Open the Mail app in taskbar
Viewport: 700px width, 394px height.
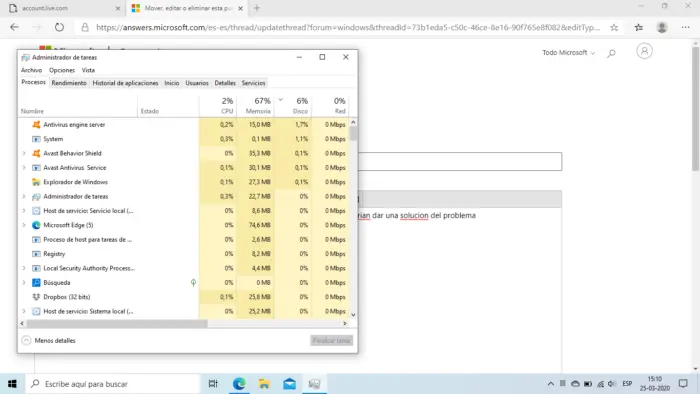coord(289,384)
